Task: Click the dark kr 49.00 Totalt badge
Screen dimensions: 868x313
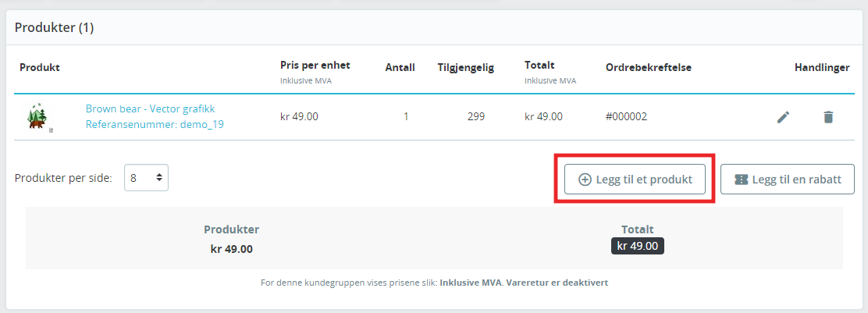Action: [637, 246]
